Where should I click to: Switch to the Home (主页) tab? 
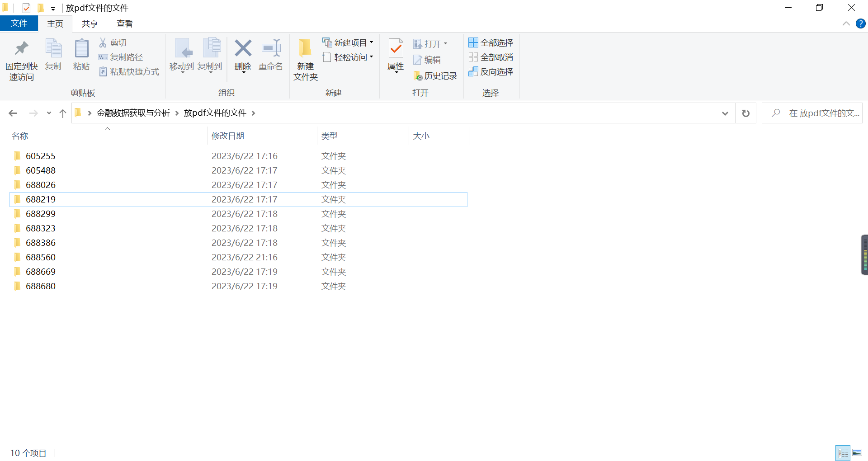pos(55,24)
